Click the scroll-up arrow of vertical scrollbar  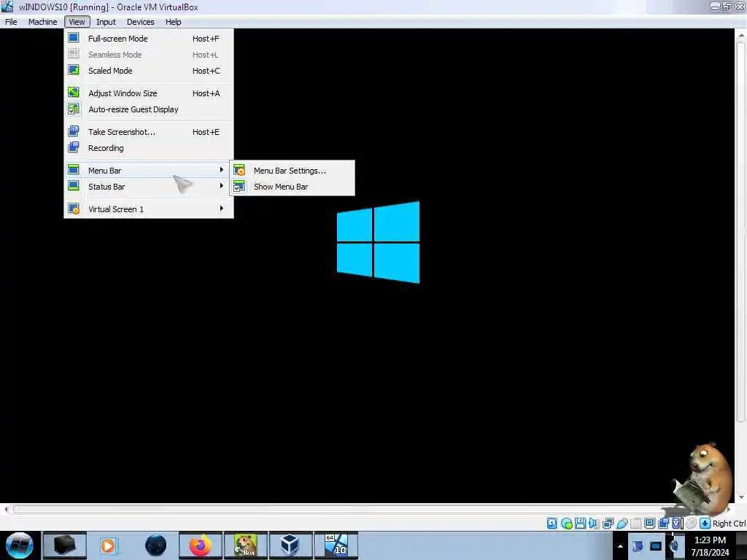tap(741, 35)
